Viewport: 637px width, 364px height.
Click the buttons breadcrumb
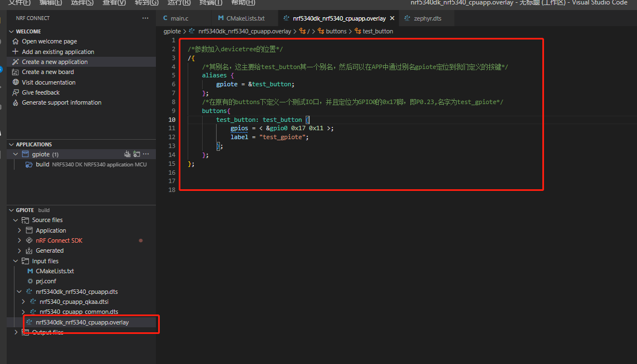click(x=336, y=31)
